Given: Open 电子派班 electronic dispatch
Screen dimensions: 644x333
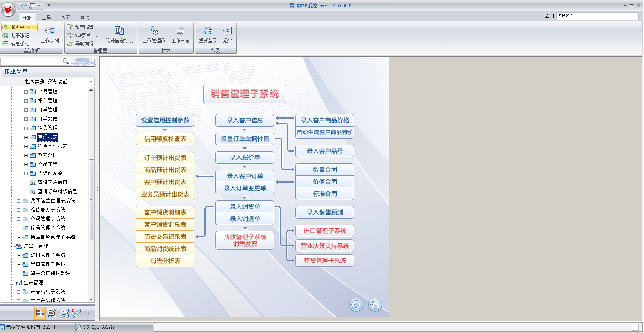Looking at the screenshot, I should [19, 35].
